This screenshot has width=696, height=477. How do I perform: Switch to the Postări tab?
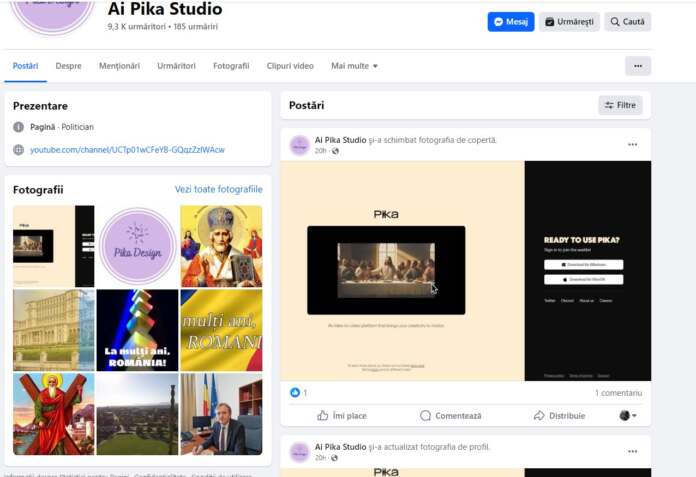pyautogui.click(x=25, y=66)
